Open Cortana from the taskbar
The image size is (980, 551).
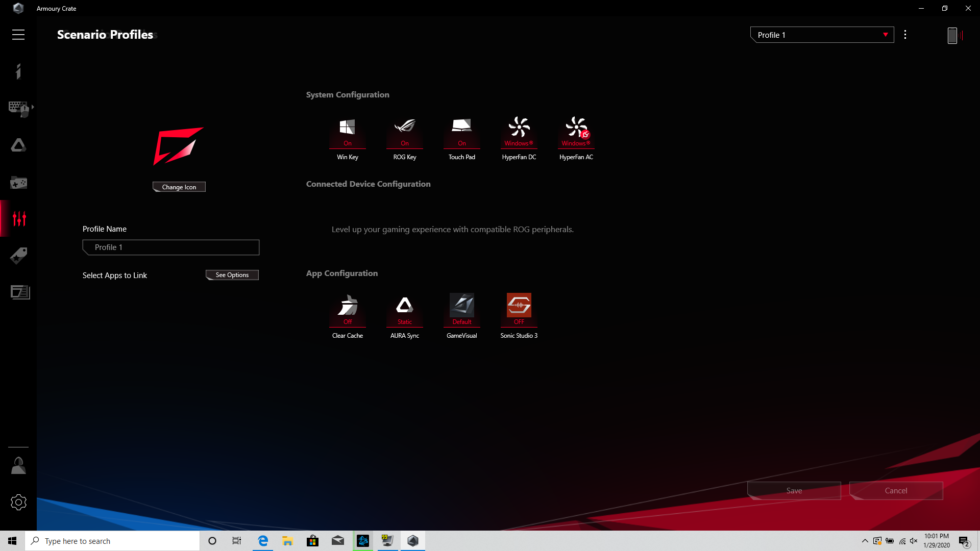[x=212, y=541]
